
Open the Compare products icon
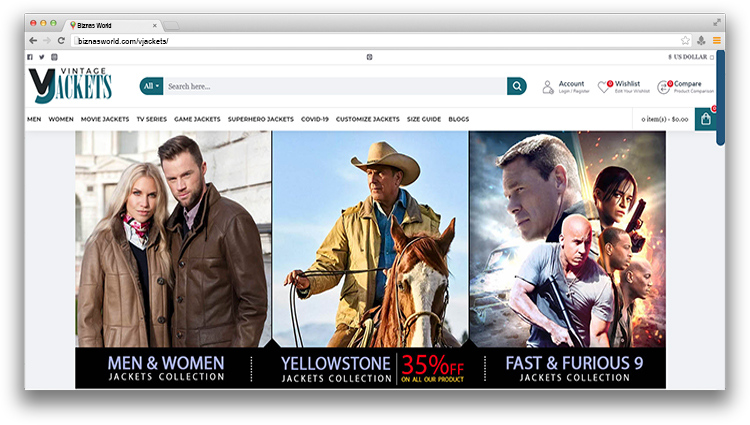(x=664, y=87)
